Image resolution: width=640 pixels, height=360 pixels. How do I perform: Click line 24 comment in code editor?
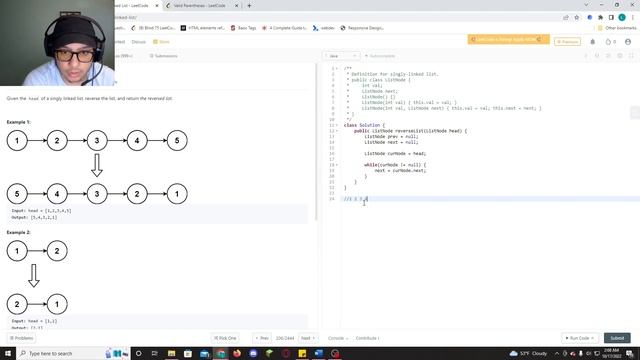pyautogui.click(x=356, y=199)
